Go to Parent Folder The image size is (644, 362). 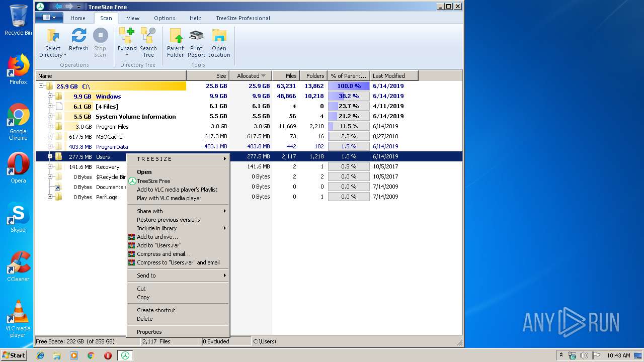175,36
